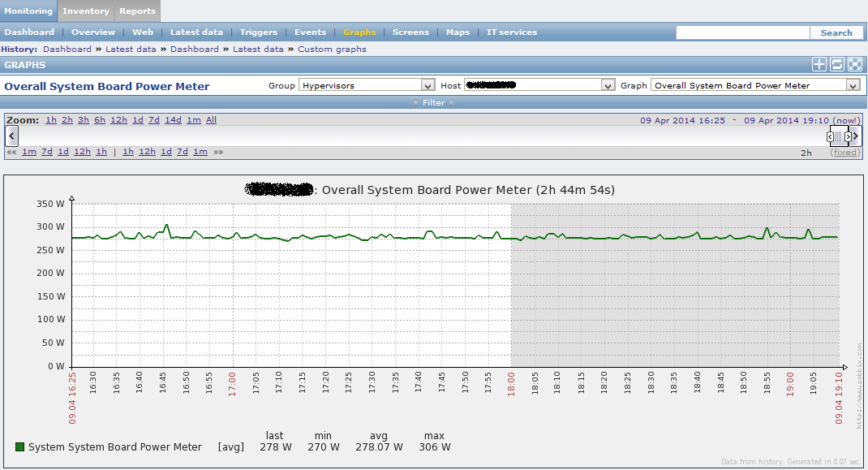Zoom graph to All

[x=211, y=119]
